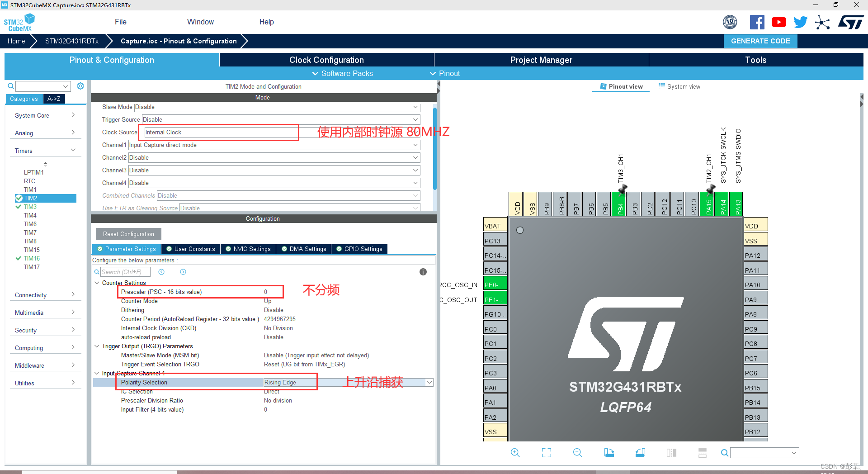Go to next parameter search result
Screen dimensions: 868x474
click(183, 272)
